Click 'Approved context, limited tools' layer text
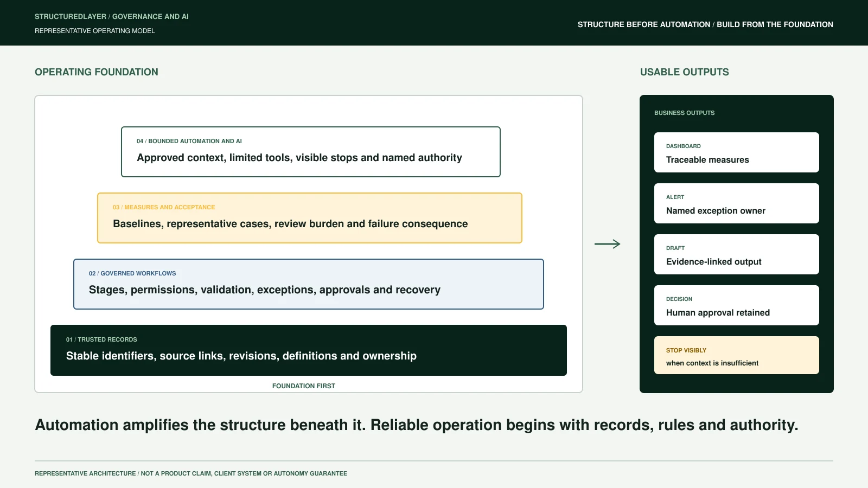The image size is (868, 488). (299, 158)
